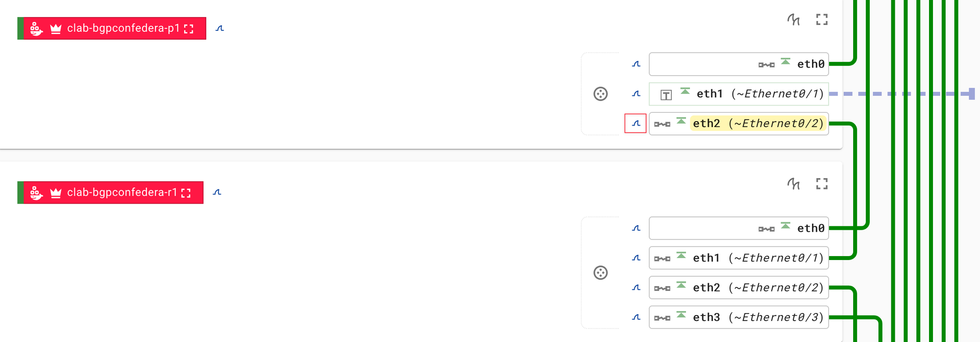Image resolution: width=980 pixels, height=342 pixels.
Task: Open r1 container graph squiggle icon
Action: pyautogui.click(x=793, y=184)
